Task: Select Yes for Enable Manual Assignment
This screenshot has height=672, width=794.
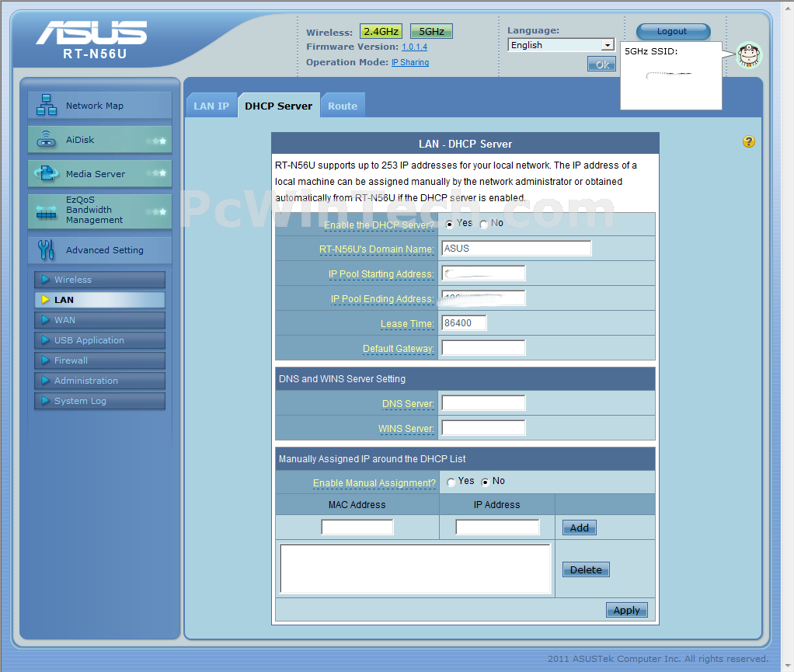Action: tap(451, 482)
